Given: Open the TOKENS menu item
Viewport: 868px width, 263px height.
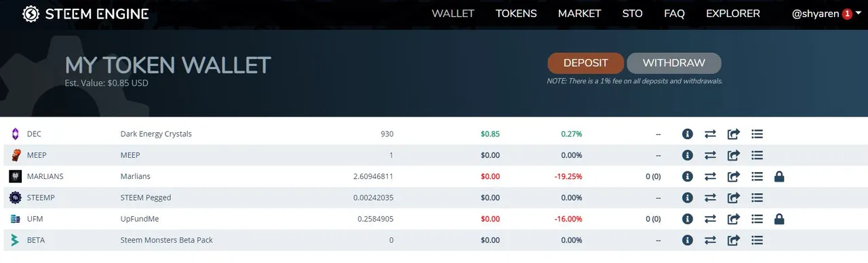Looking at the screenshot, I should [x=516, y=14].
